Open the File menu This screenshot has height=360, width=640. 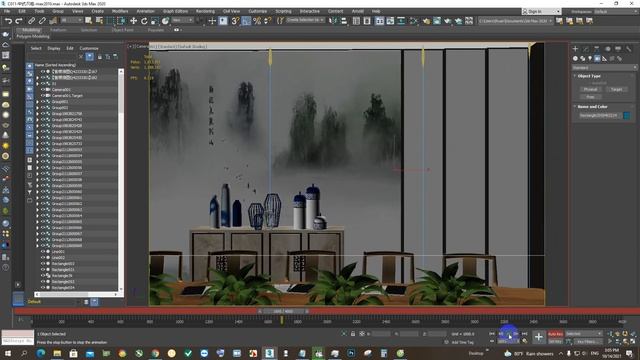(x=7, y=11)
